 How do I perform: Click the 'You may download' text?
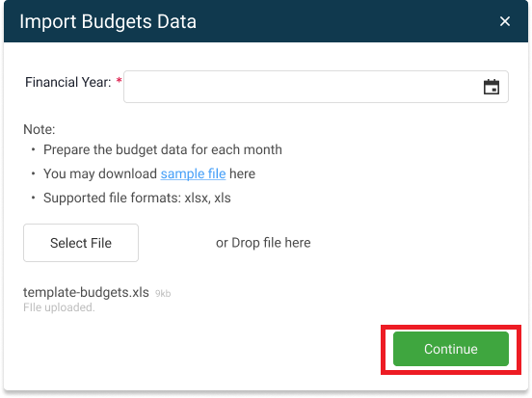click(x=100, y=173)
